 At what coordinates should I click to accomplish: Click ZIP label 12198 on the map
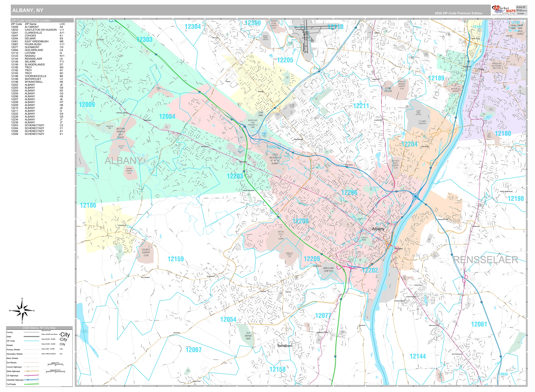pos(516,199)
